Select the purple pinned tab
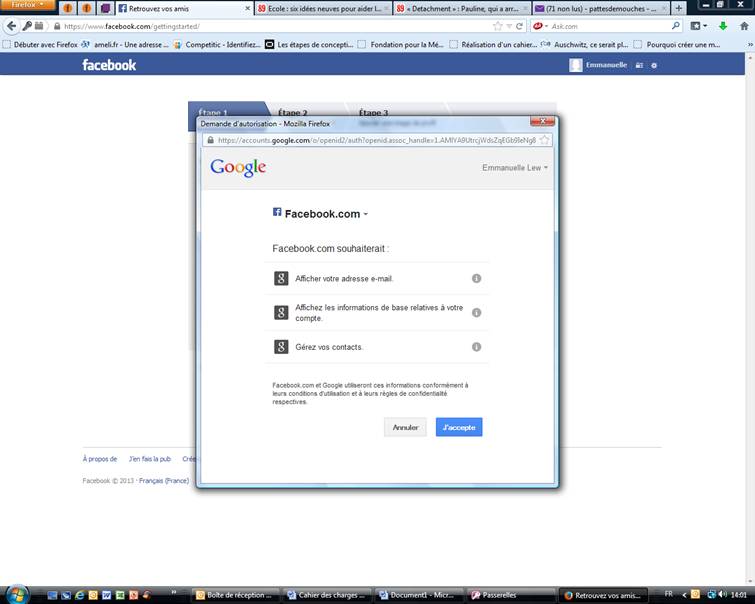Screen dimensions: 755x604 [x=105, y=8]
